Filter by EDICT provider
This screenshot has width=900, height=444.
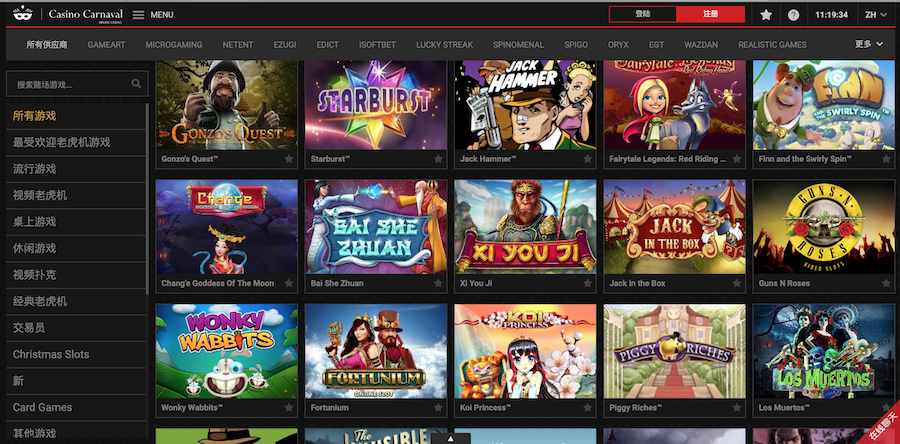328,45
